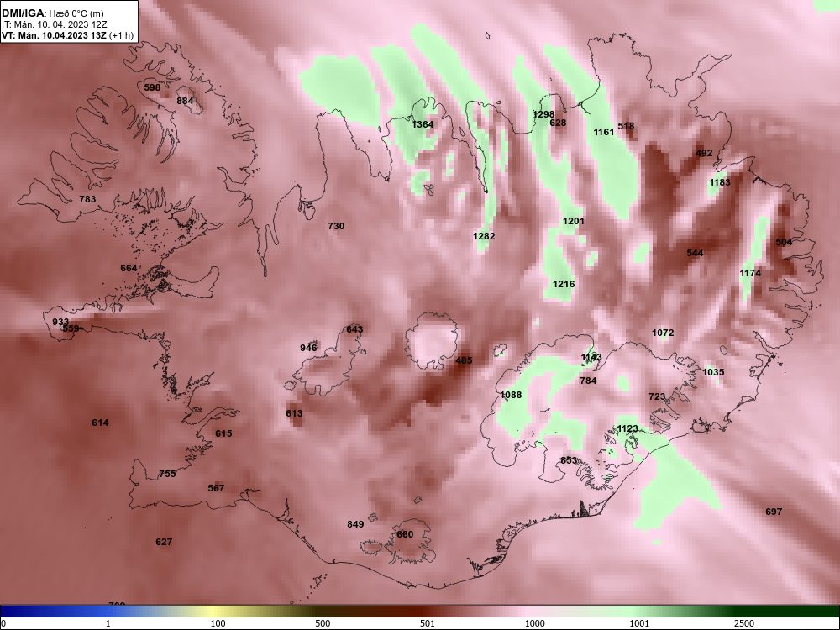This screenshot has height=630, width=840.
Task: Click the 559 height value
Action: coord(71,328)
